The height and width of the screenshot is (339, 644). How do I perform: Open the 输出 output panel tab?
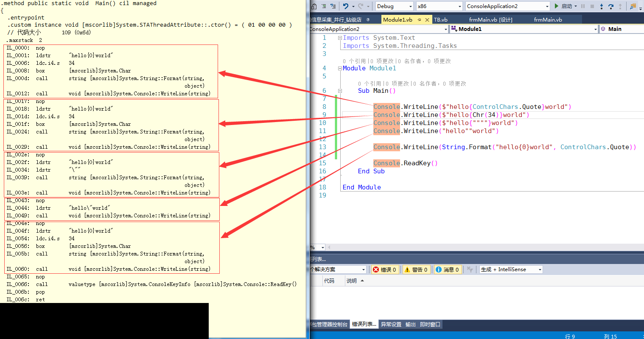(x=411, y=325)
